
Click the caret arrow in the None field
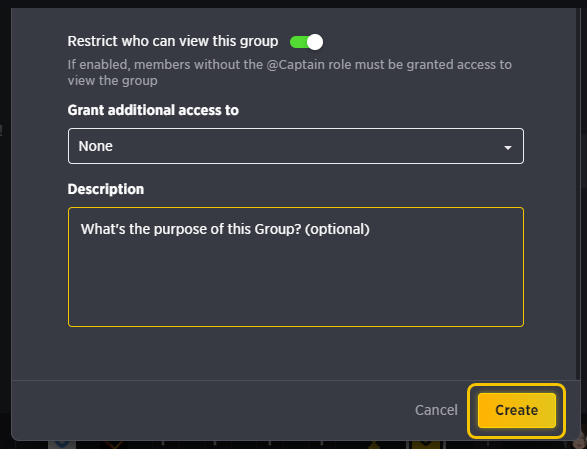pyautogui.click(x=508, y=148)
